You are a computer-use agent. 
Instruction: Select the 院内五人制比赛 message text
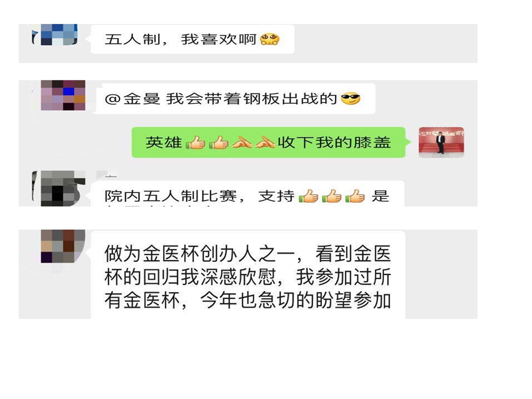(171, 196)
